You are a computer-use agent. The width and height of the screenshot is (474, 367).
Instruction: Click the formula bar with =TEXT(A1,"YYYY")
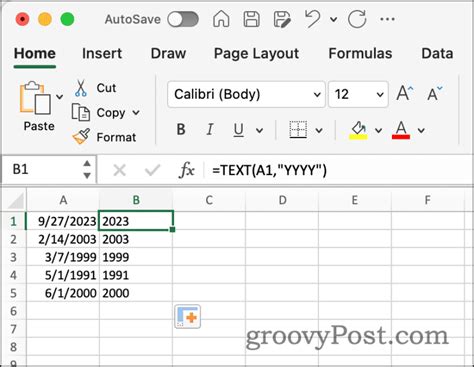(x=339, y=170)
